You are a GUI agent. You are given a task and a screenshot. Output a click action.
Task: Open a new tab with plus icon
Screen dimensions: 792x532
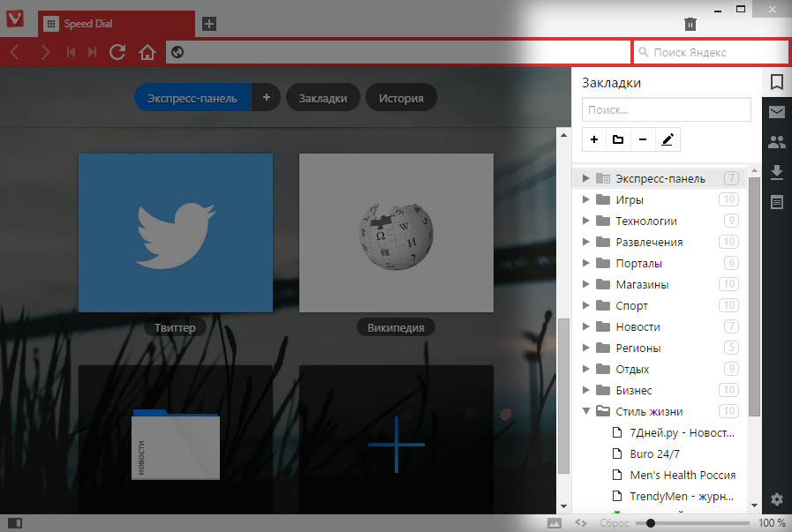[209, 24]
